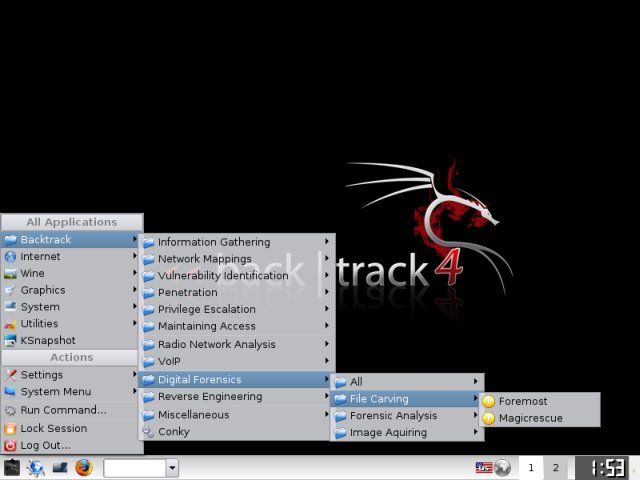Image resolution: width=640 pixels, height=480 pixels.
Task: Open the Miscellaneous menu entry
Action: (237, 415)
